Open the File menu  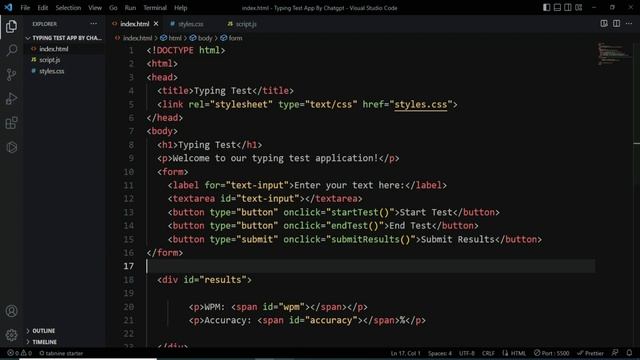pos(25,8)
